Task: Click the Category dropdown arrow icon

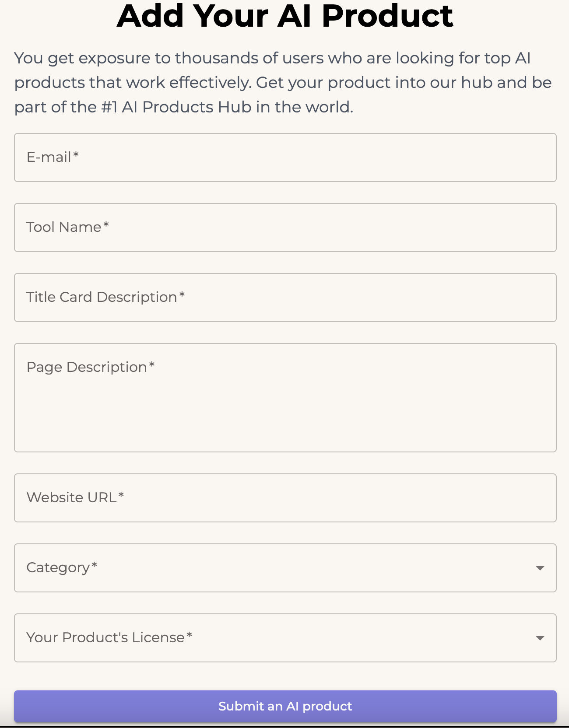Action: pos(540,568)
